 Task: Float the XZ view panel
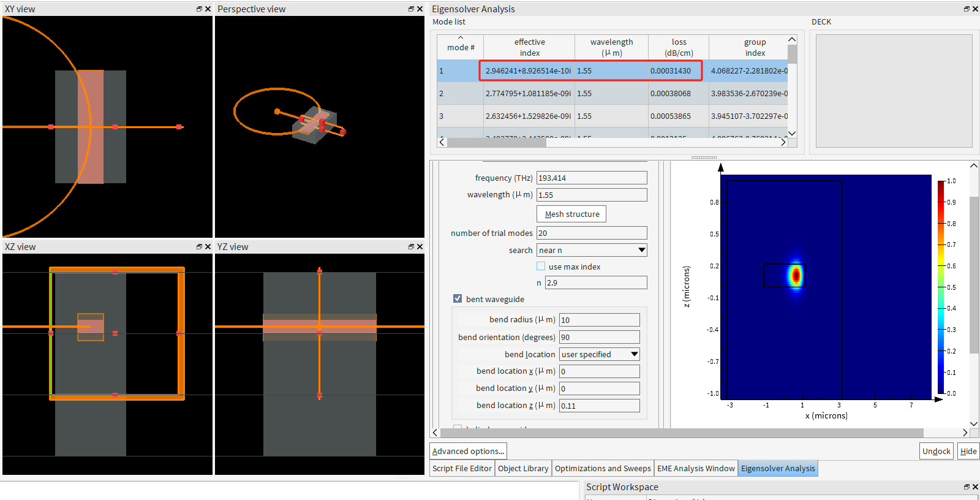click(x=199, y=247)
